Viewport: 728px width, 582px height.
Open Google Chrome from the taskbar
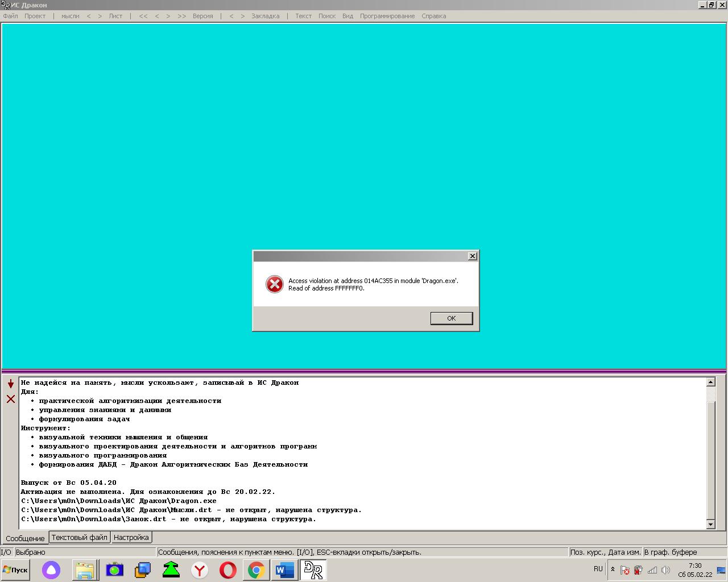[257, 570]
